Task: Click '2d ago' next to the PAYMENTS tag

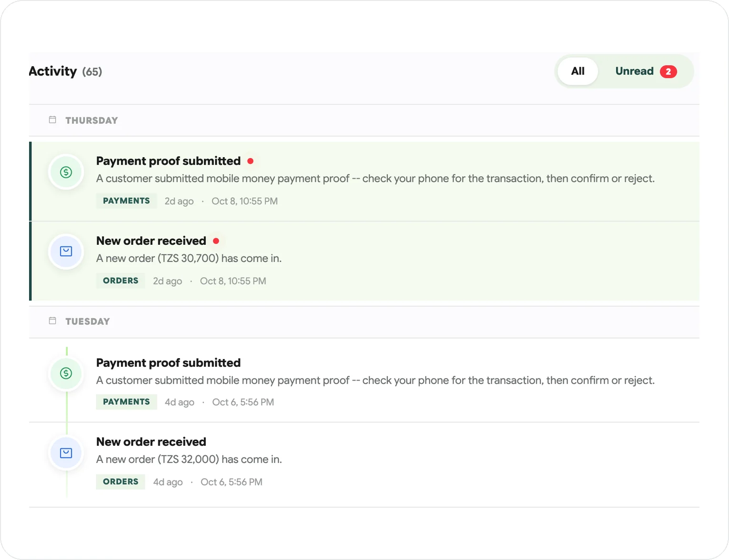Action: [x=179, y=201]
